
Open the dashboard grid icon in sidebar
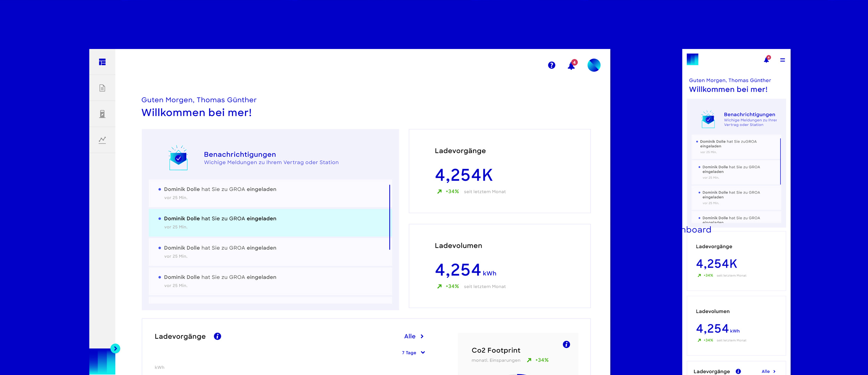tap(102, 62)
